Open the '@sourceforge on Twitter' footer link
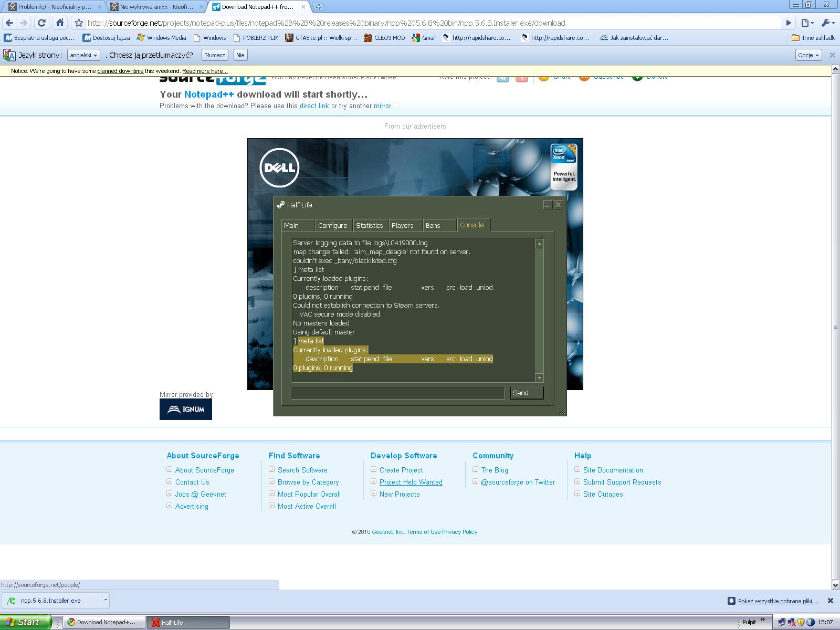This screenshot has width=840, height=630. [518, 482]
